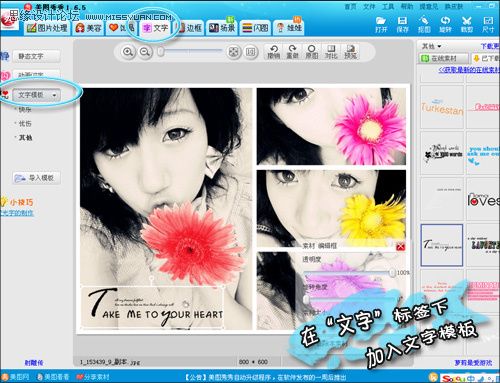Click the 抠图 cutout icon
Image resolution: width=500 pixels, height=383 pixels.
click(424, 24)
